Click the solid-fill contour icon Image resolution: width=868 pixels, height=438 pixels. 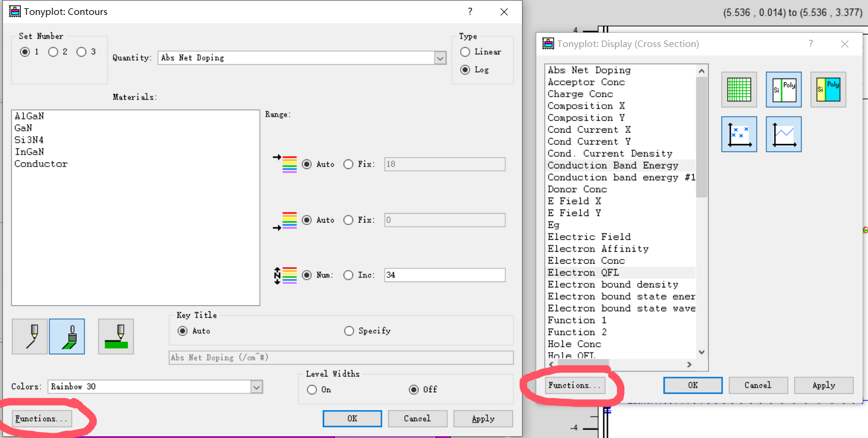(x=116, y=336)
